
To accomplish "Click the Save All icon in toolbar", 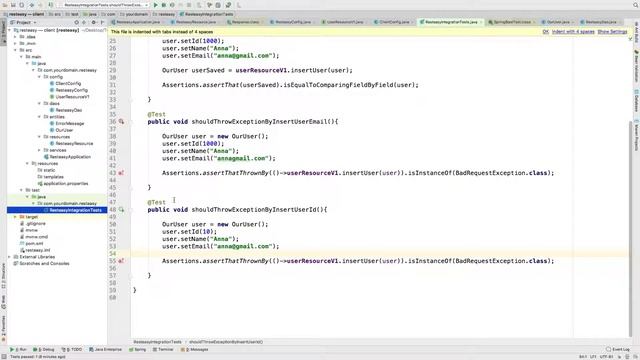I will (x=13, y=5).
